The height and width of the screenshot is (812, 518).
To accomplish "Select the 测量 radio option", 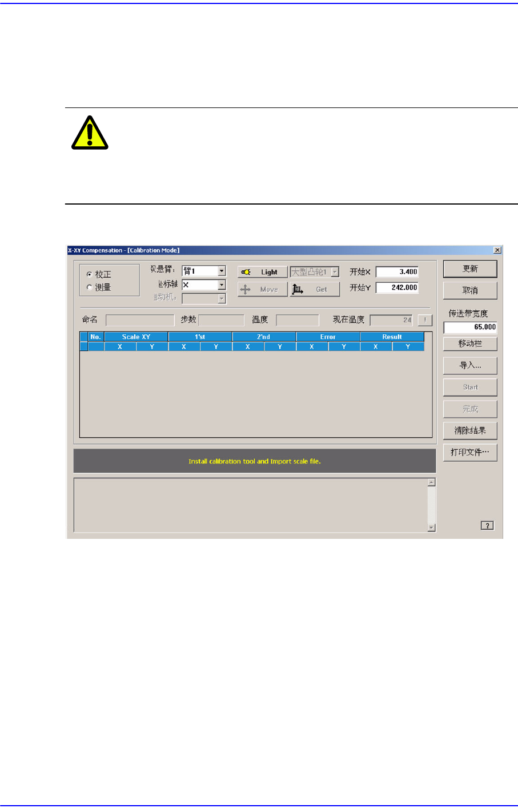I will 90,287.
